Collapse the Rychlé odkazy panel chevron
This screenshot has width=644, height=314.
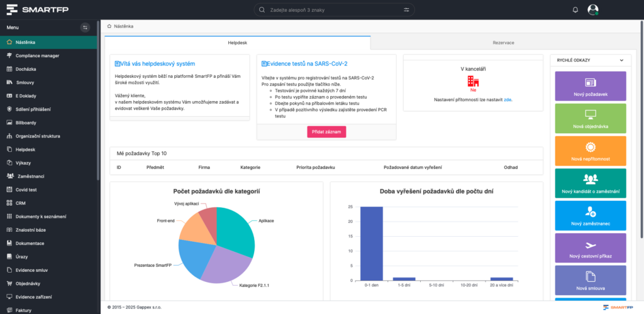coord(621,60)
